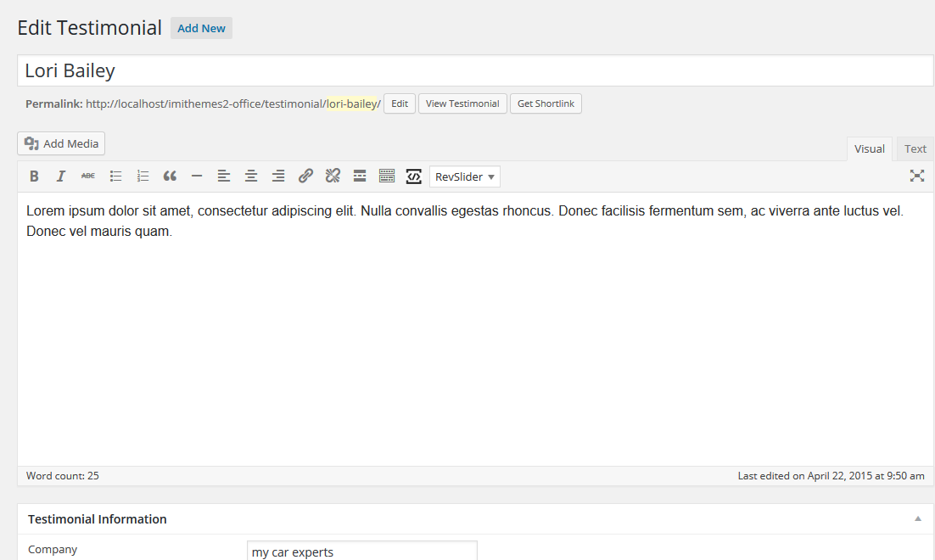Click into the Company input field
The height and width of the screenshot is (560, 935).
[x=362, y=551]
